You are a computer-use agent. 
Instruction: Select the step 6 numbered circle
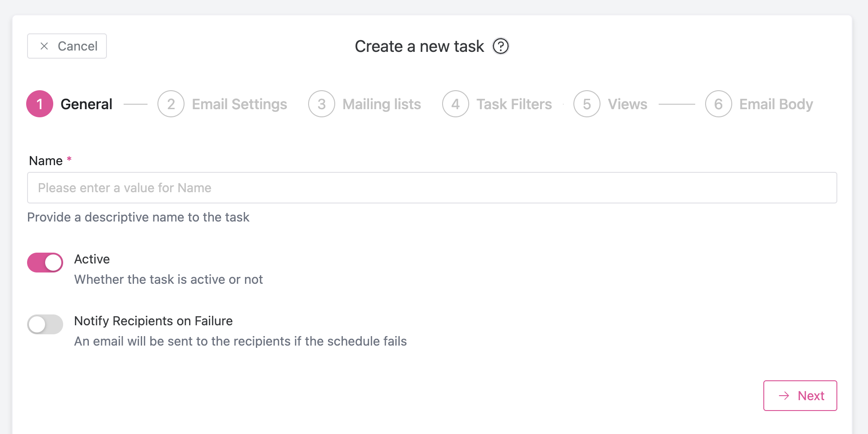coord(719,104)
